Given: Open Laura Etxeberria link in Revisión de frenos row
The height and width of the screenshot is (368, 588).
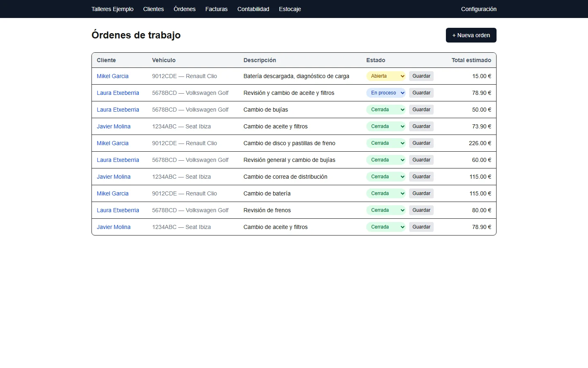Looking at the screenshot, I should (118, 210).
